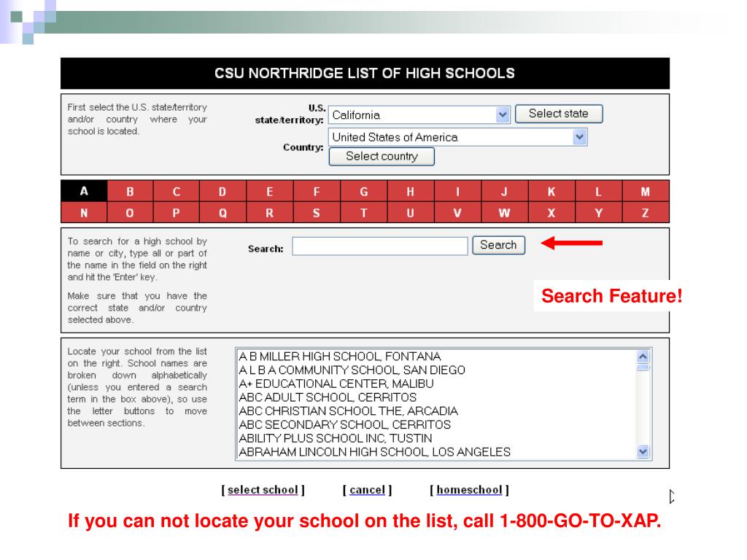Select letter W tab
This screenshot has width=747, height=560.
505,212
